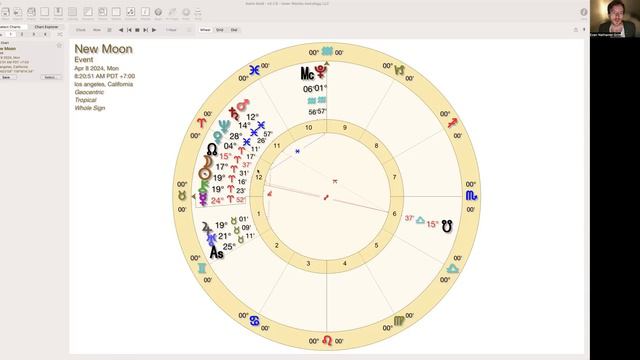Click the Mars glyph at 12° Pisces

pos(243,105)
